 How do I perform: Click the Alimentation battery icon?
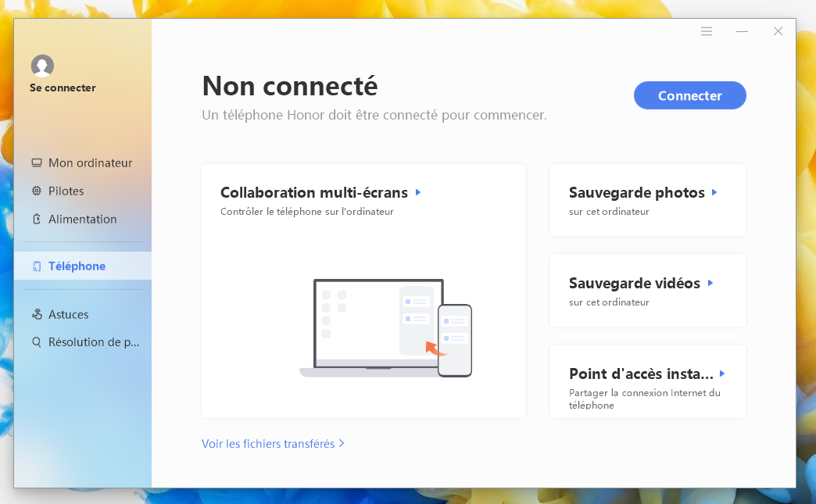(x=37, y=220)
